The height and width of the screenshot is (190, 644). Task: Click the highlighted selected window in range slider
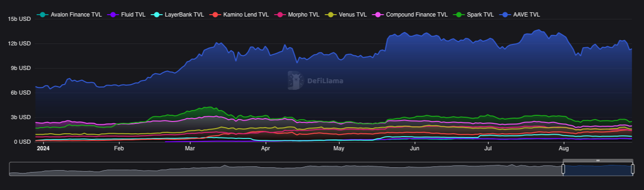pos(598,170)
